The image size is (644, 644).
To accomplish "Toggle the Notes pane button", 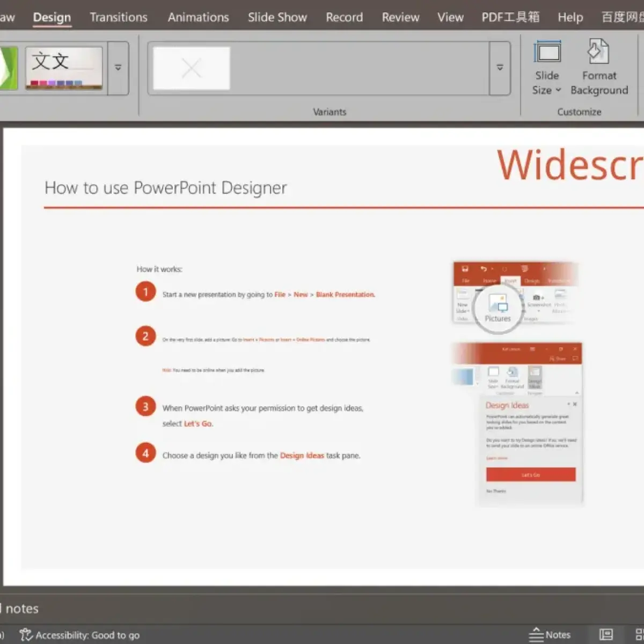I will pos(550,635).
